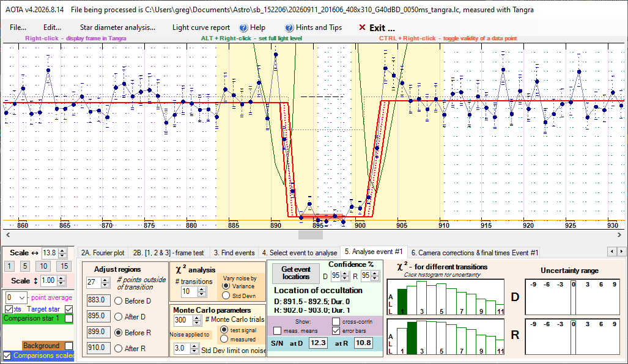Click Get event locations button
Screen dimensions: 628x364
pyautogui.click(x=295, y=273)
